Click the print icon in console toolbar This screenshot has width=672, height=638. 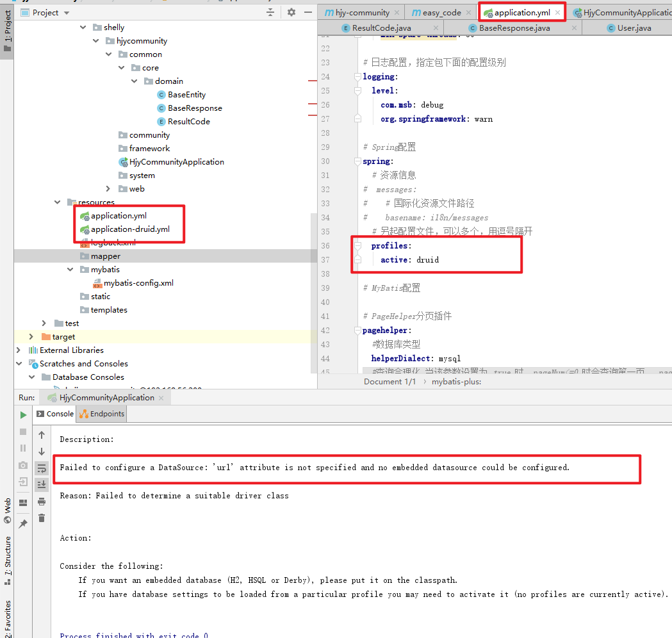coord(42,502)
